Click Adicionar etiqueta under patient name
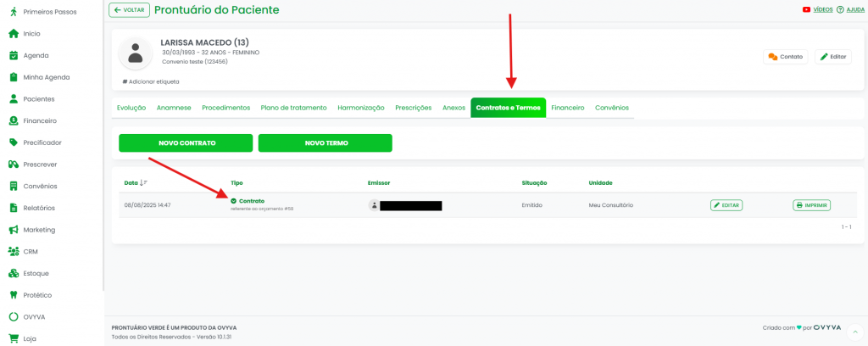The image size is (868, 346). 151,81
